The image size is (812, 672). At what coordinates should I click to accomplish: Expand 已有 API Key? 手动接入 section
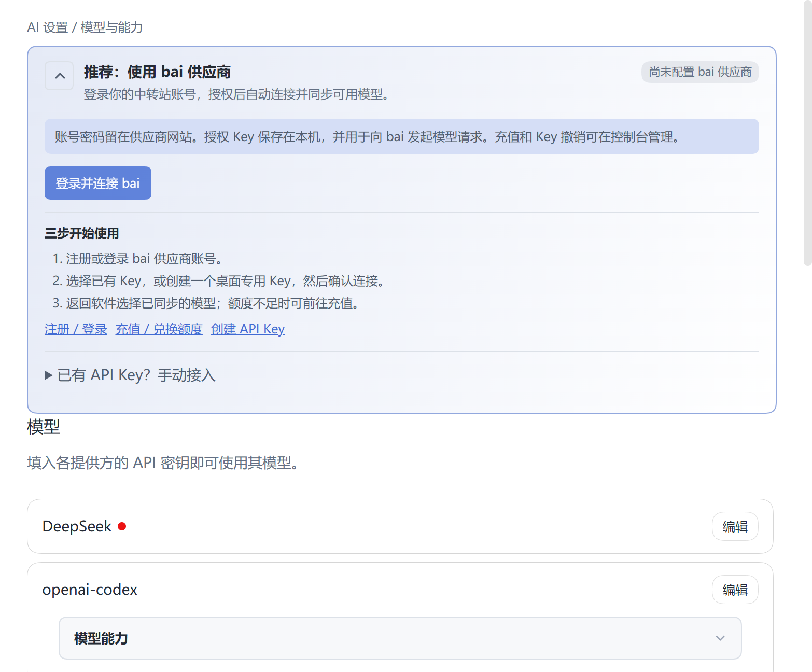coord(130,375)
